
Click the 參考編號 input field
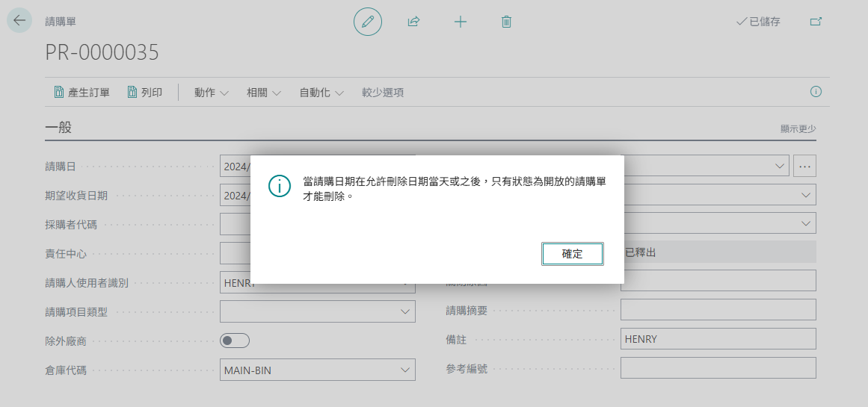coord(718,368)
